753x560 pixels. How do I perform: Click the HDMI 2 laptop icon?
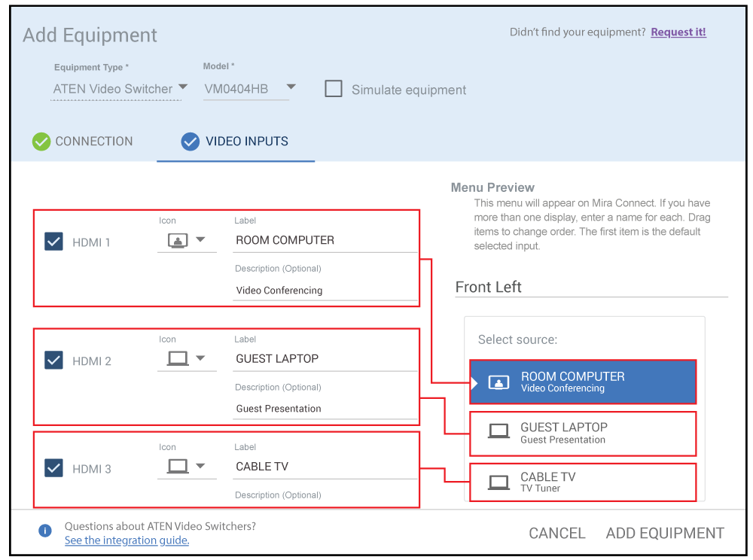coord(177,358)
